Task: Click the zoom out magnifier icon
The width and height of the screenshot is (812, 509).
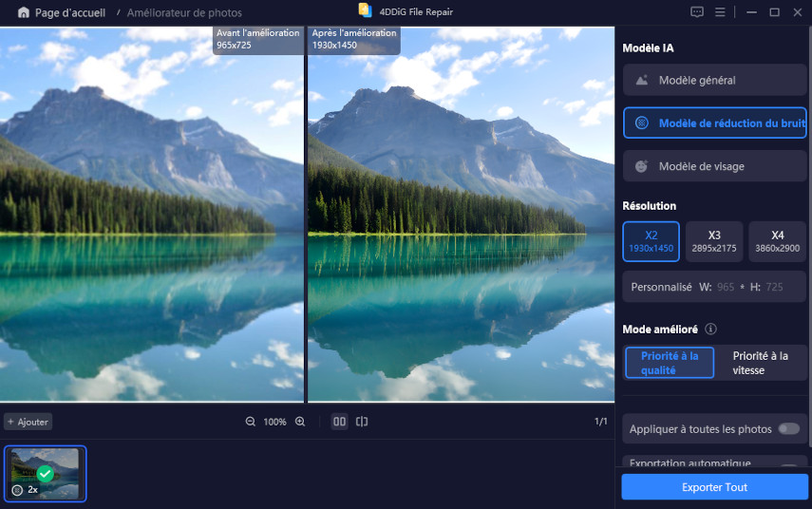Action: (251, 422)
